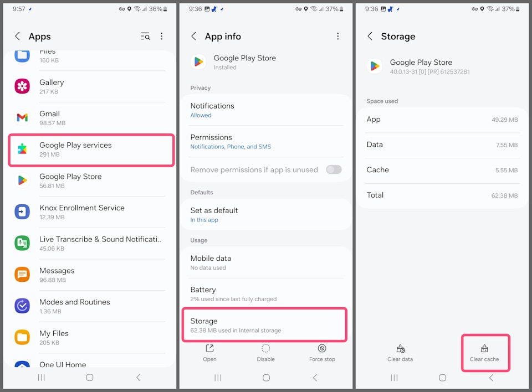Screen dimensions: 532x392
Task: Open Permissions for Play Store
Action: tap(265, 141)
